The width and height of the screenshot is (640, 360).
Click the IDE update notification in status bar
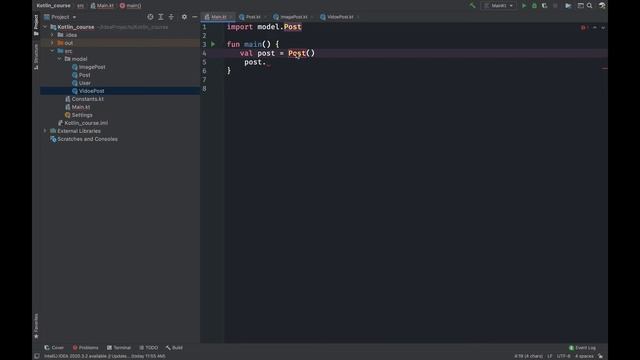105,356
